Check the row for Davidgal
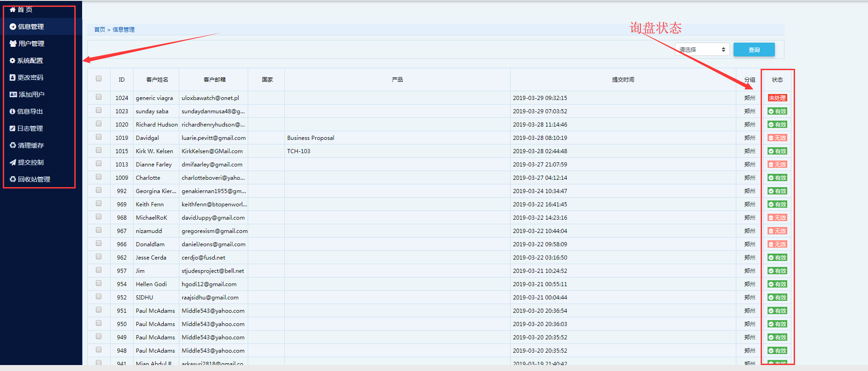Image resolution: width=868 pixels, height=371 pixels. click(x=99, y=137)
